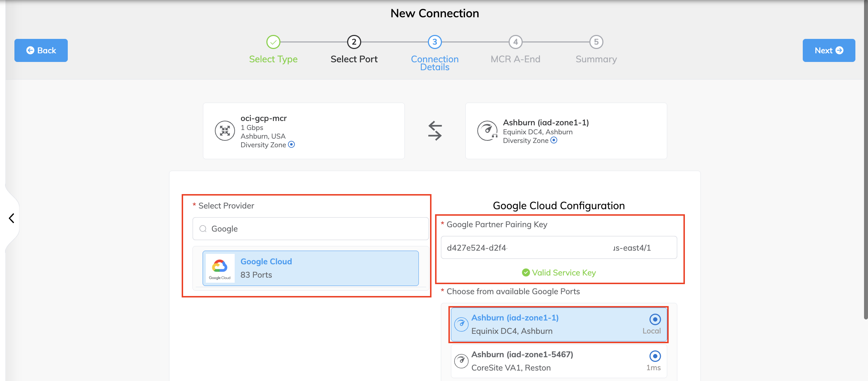Select the Ashburn iad-zone1-5467 port radio button
Screen dimensions: 868x381
pyautogui.click(x=655, y=356)
